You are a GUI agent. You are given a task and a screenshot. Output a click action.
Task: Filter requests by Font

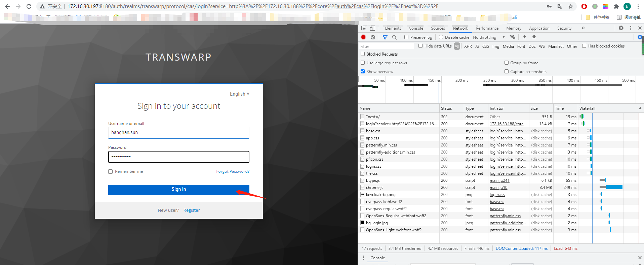(x=521, y=46)
